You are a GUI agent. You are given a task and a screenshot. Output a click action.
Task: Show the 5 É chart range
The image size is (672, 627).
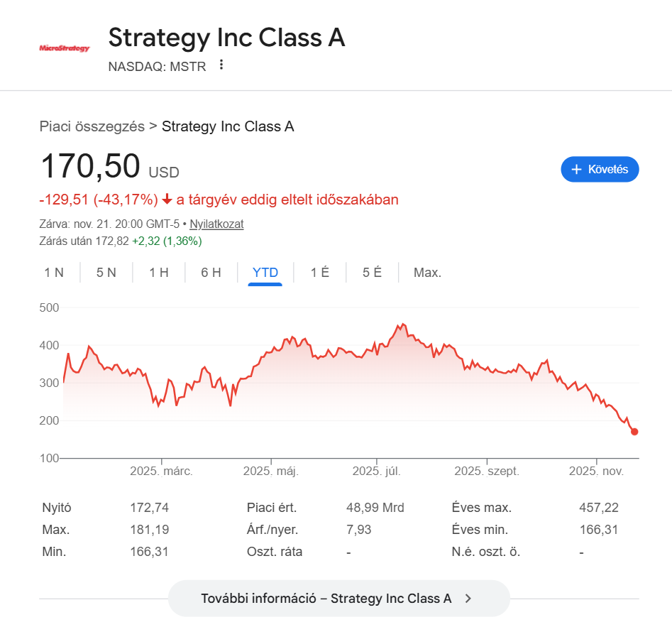(x=373, y=273)
